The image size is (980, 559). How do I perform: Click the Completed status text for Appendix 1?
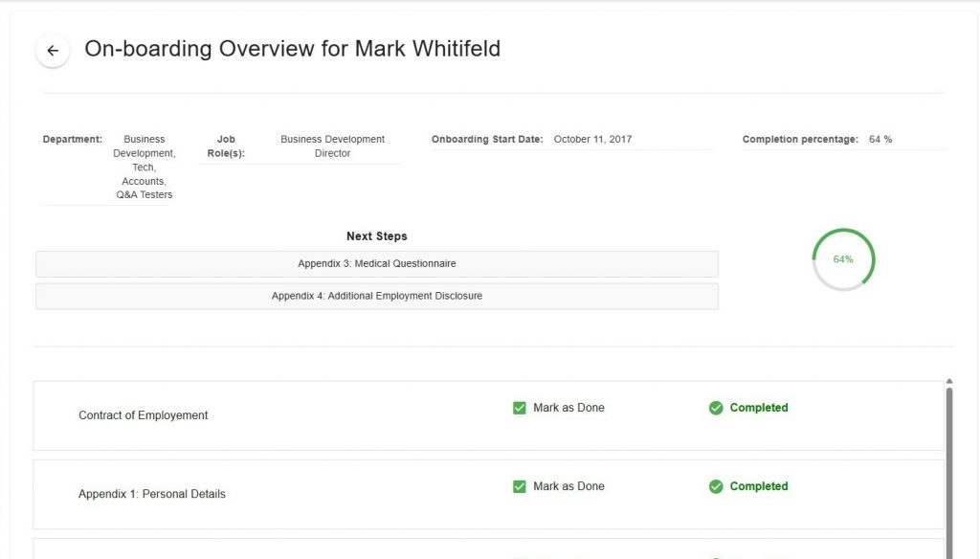(759, 486)
